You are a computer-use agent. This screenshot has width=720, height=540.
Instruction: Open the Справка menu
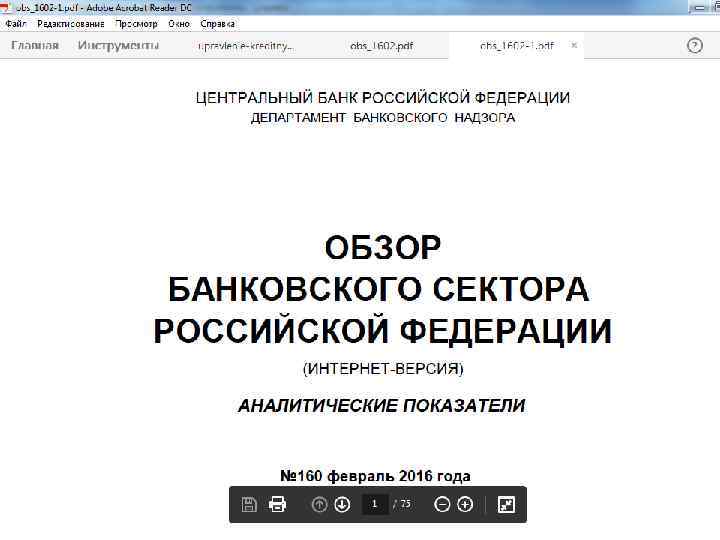click(x=218, y=24)
